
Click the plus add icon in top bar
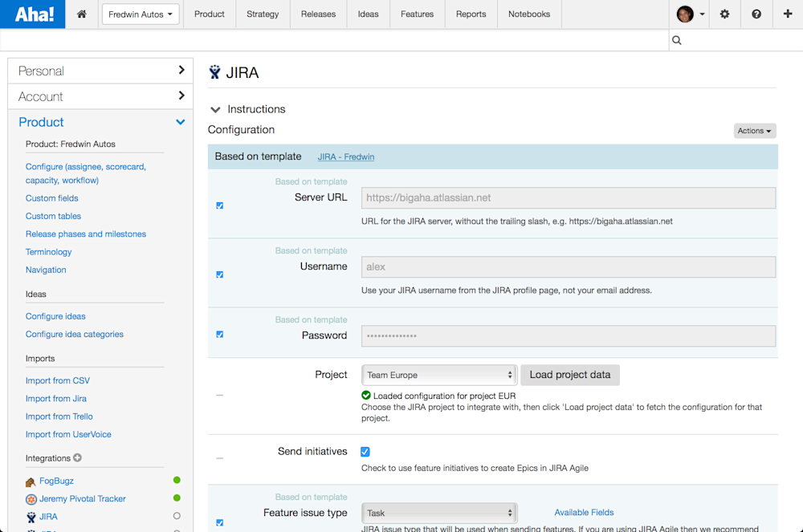click(x=788, y=14)
